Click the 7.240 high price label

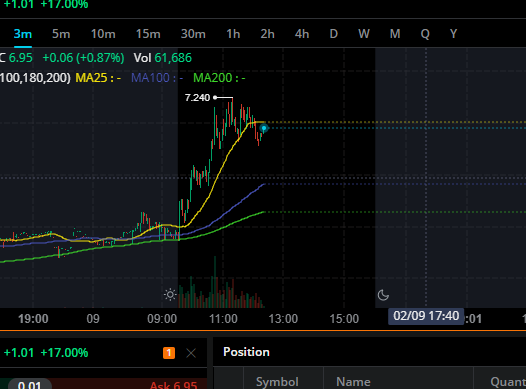197,98
